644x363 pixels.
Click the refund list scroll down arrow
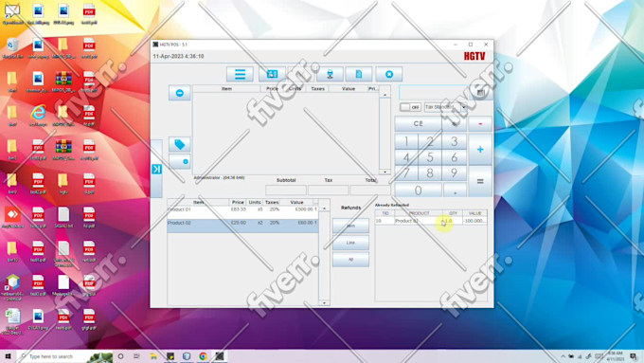pos(324,302)
